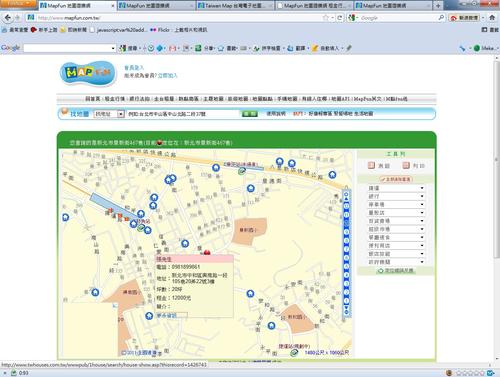Click the blue house marker at far top-right of map
Image resolution: width=500 pixels, height=377 pixels.
point(332,174)
